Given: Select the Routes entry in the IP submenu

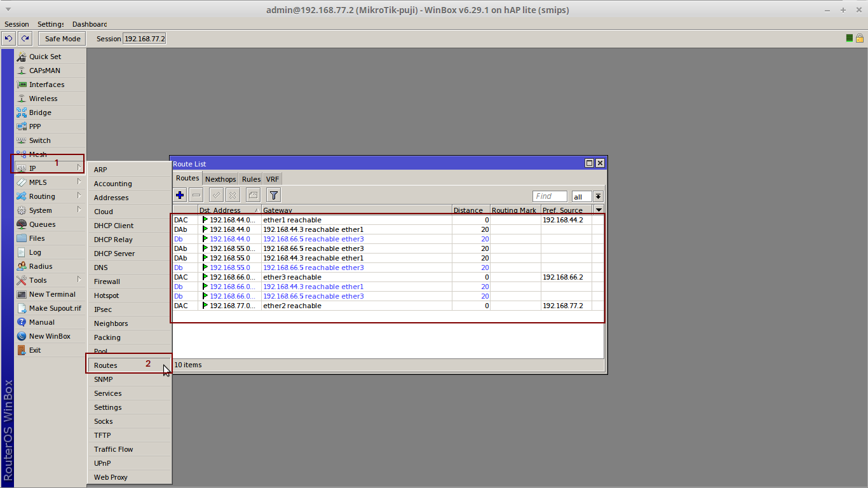Looking at the screenshot, I should click(x=106, y=365).
